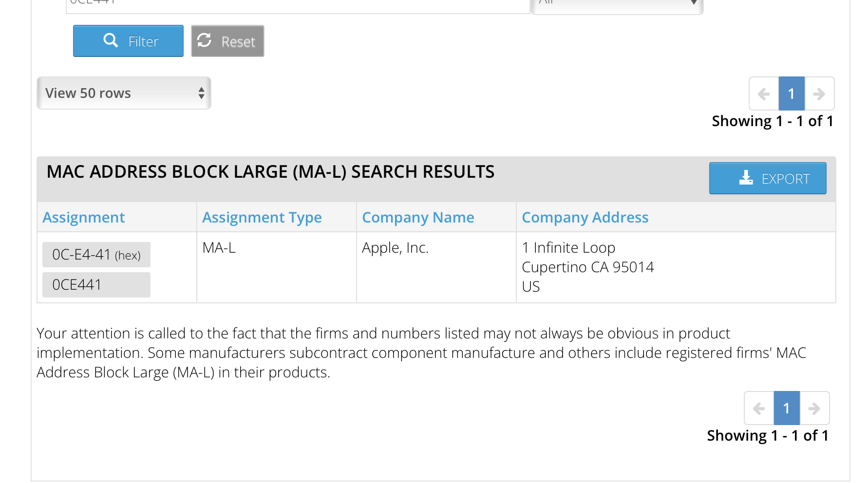Click the bottom next page arrow
The width and height of the screenshot is (868, 483).
pyautogui.click(x=814, y=408)
